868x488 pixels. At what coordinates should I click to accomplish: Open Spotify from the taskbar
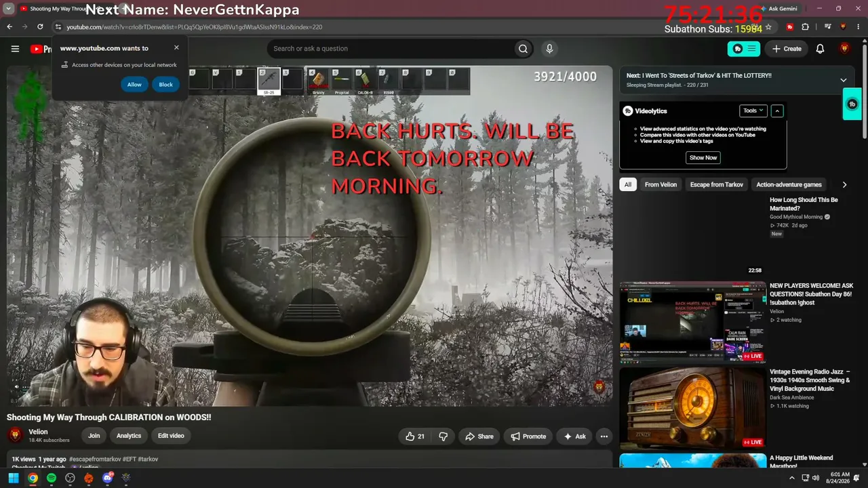pyautogui.click(x=52, y=478)
